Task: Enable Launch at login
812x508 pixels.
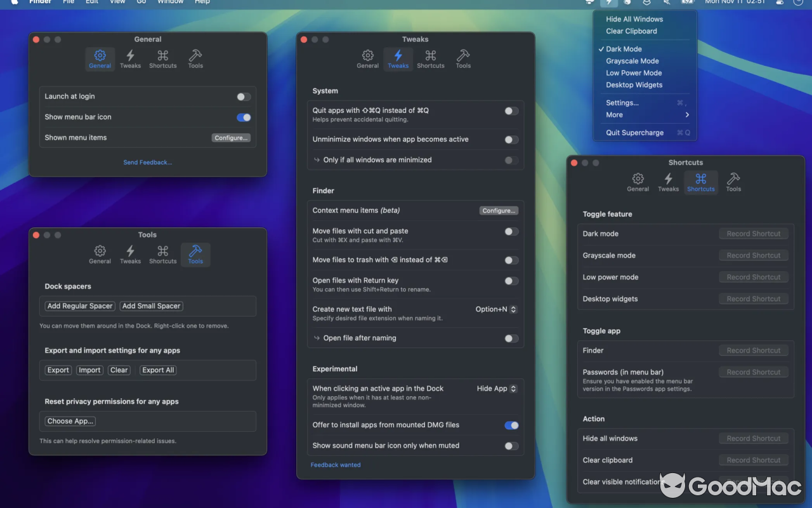Action: pos(243,97)
